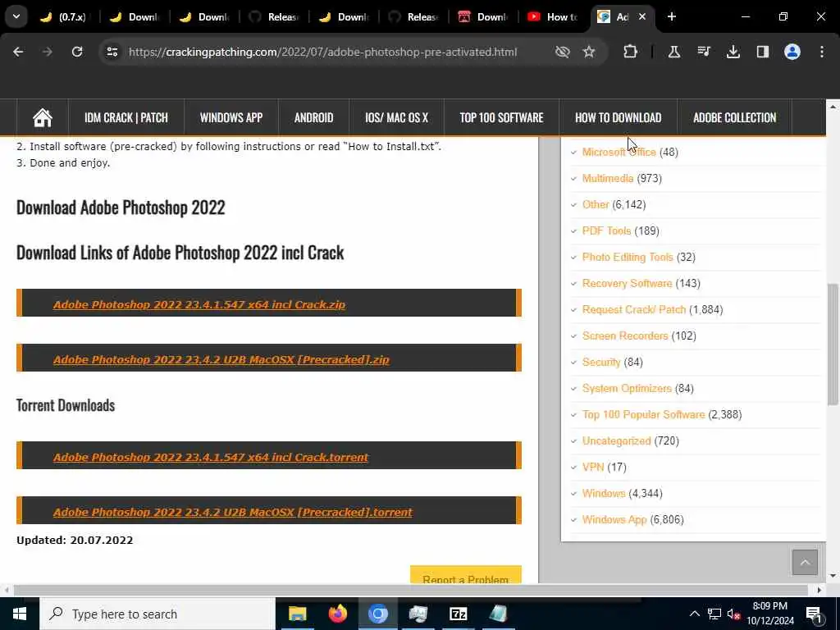Show browser downloads

point(733,52)
